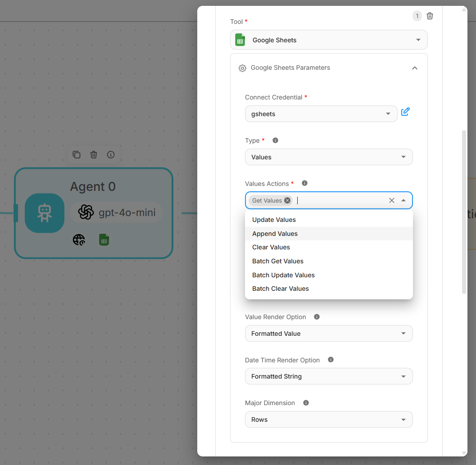Click the info icon beside Date Time Render Option
The width and height of the screenshot is (476, 465).
pos(331,360)
